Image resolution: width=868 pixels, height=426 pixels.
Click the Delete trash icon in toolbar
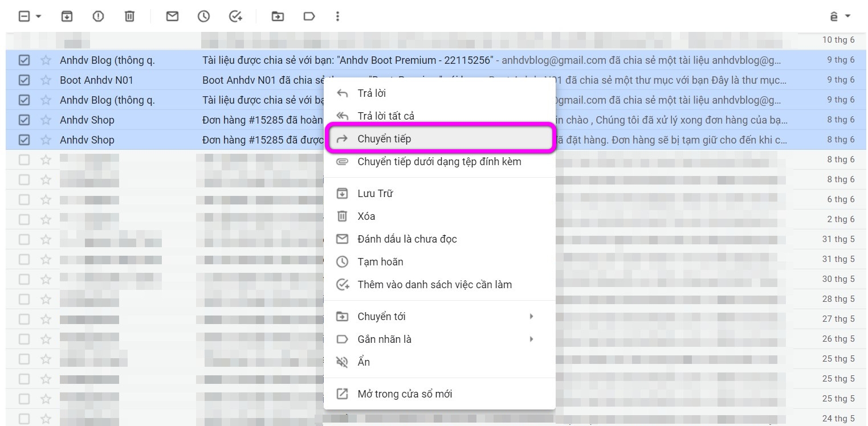(x=129, y=17)
